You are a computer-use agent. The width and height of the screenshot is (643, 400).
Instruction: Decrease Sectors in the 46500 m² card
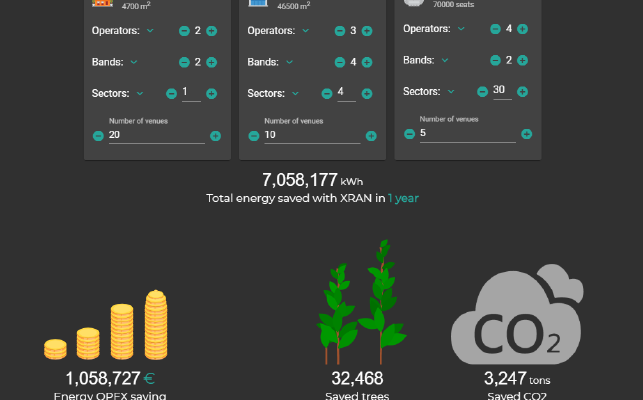coord(327,94)
